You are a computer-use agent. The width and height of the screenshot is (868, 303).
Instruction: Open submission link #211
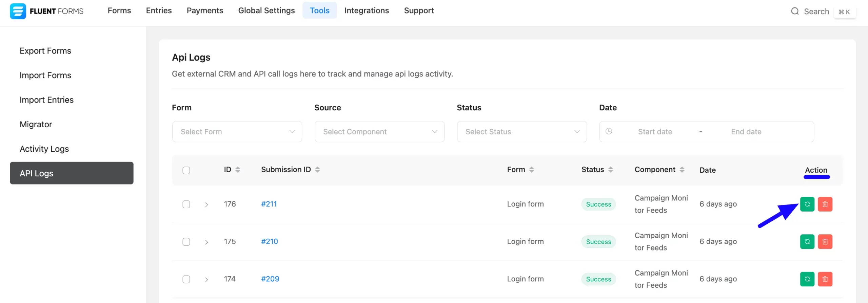tap(269, 204)
